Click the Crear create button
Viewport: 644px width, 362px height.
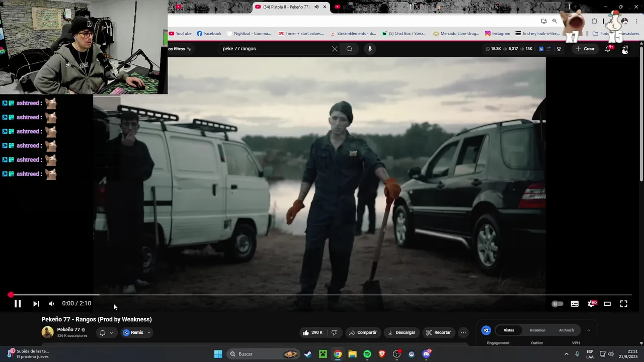tap(585, 49)
